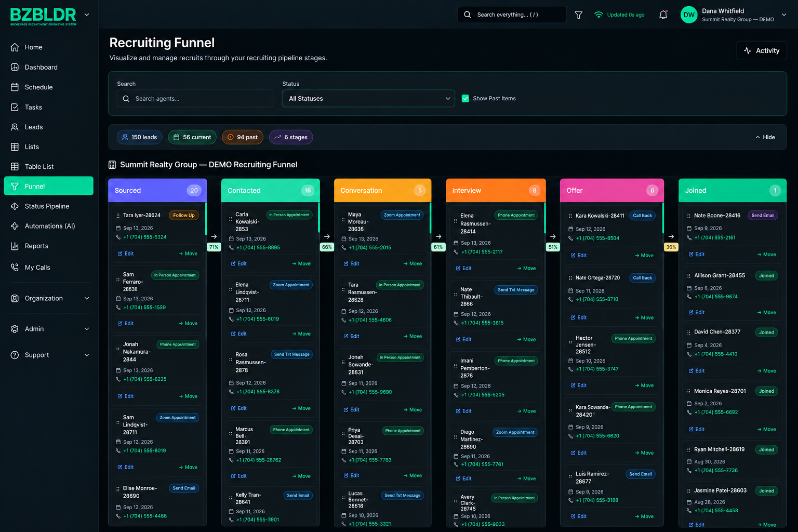This screenshot has width=798, height=532.
Task: Open the notifications bell
Action: [x=663, y=15]
